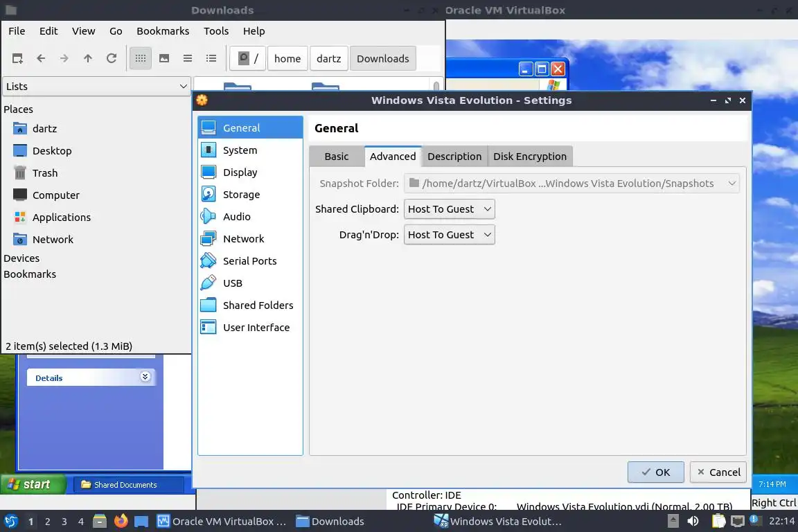Go back in the Downloads file manager

(42, 59)
